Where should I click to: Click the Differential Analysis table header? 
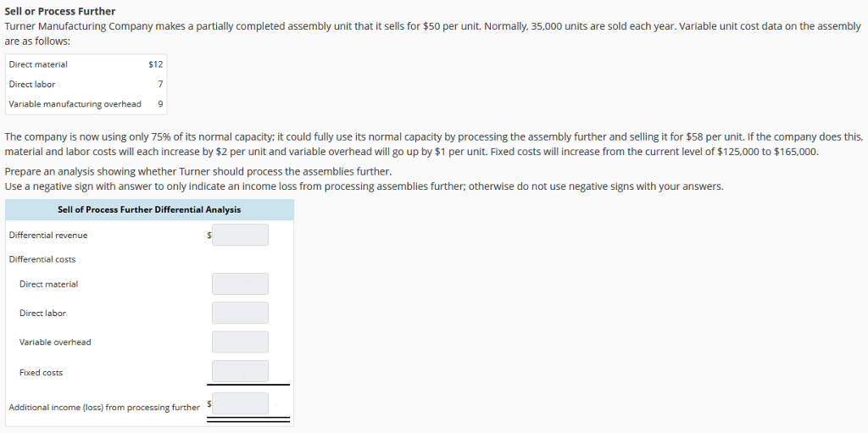[x=149, y=209]
